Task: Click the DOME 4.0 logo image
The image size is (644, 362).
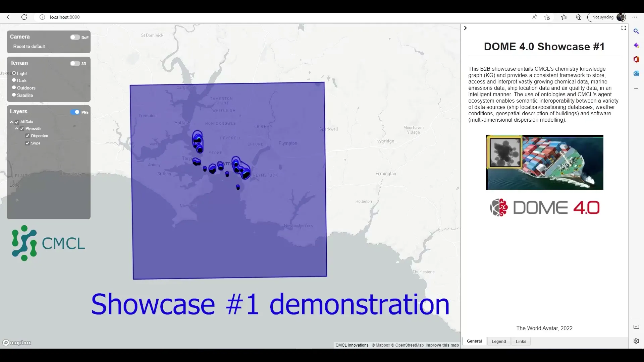Action: [544, 207]
